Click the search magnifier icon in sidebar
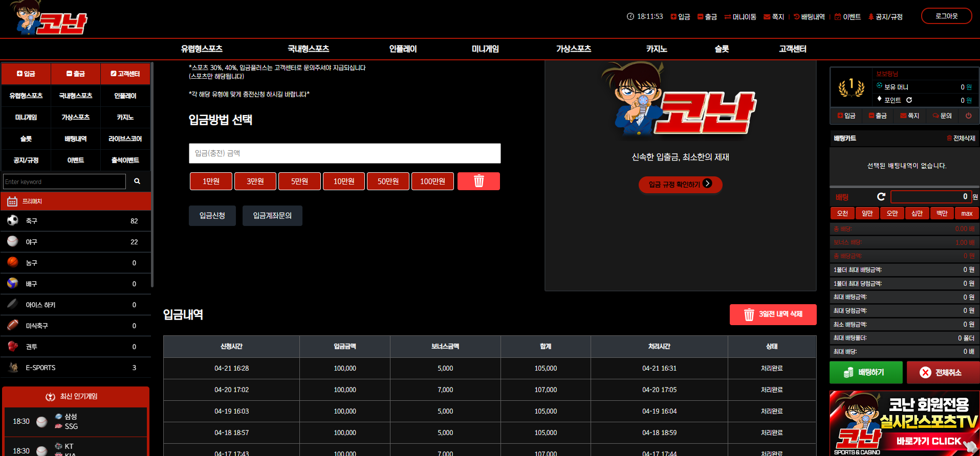The image size is (980, 456). 137,181
